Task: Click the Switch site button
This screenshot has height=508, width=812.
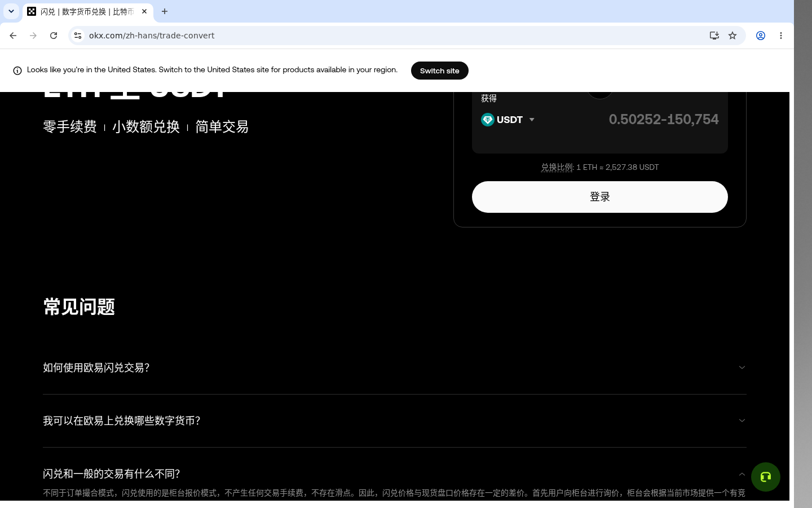Action: pos(440,71)
